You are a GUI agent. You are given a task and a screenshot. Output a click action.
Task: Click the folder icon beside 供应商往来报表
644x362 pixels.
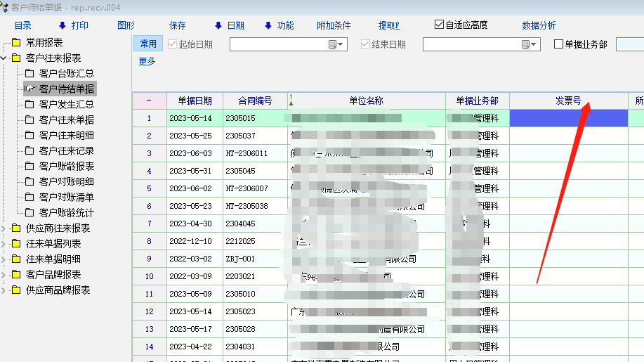point(16,228)
